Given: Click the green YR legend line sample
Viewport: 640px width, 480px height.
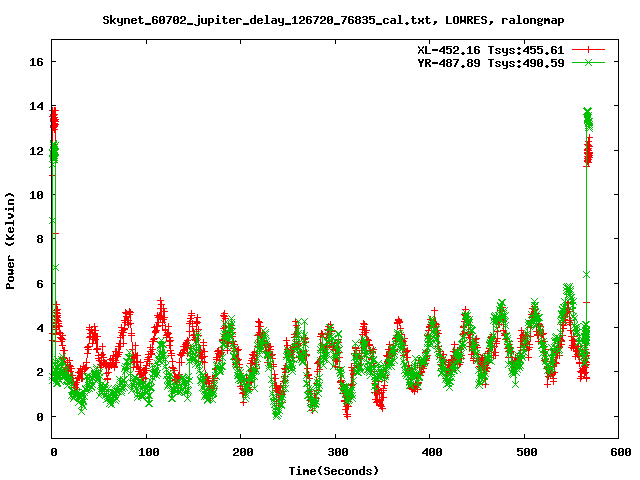Looking at the screenshot, I should click(588, 62).
